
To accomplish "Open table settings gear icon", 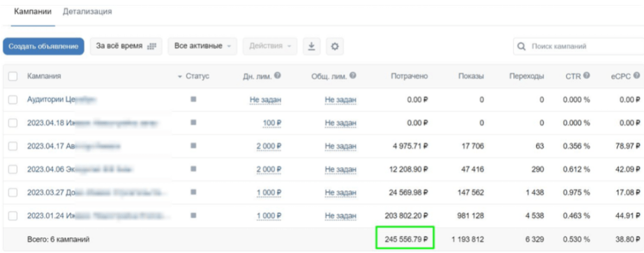I will click(x=335, y=47).
